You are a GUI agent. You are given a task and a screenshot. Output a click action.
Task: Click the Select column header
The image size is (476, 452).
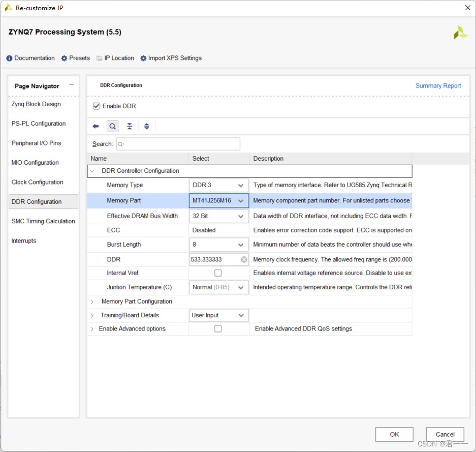[x=219, y=159]
